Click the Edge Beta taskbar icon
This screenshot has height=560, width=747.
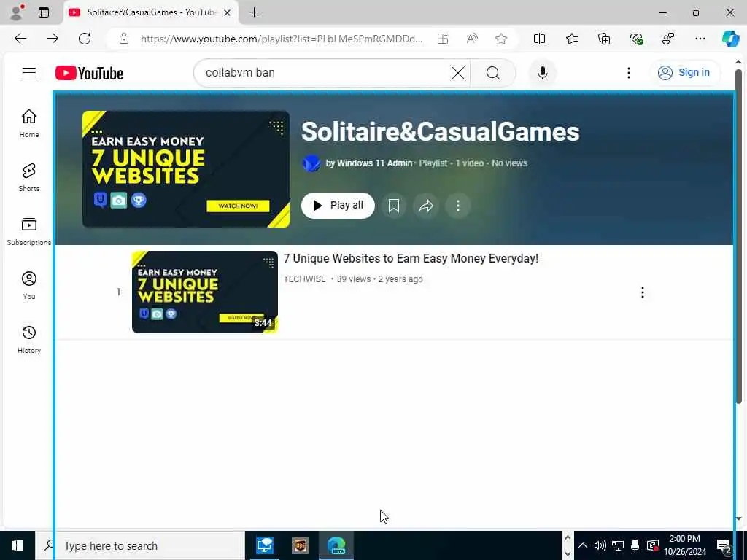tap(336, 545)
